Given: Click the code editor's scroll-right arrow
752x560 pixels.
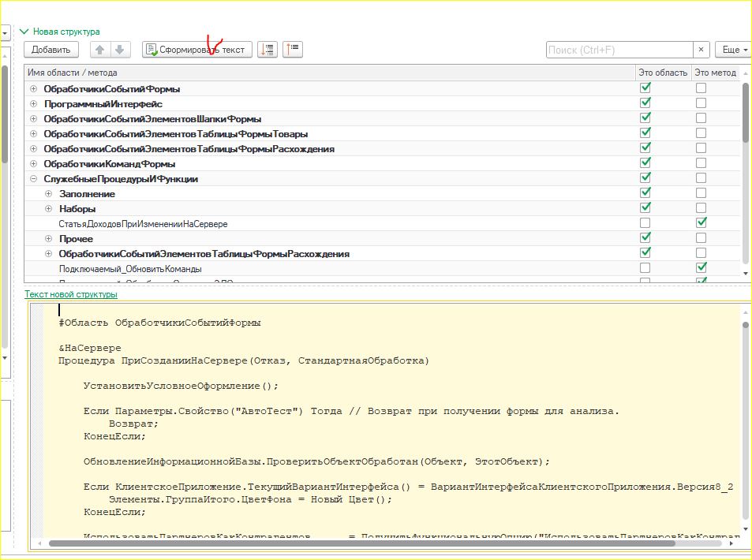Looking at the screenshot, I should [731, 543].
